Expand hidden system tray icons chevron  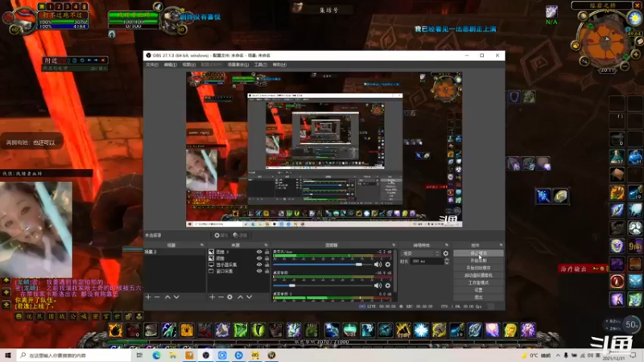coord(558,356)
